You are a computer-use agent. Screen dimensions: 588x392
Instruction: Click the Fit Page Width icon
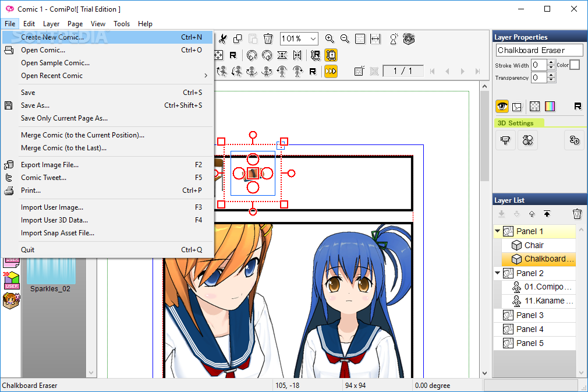[375, 38]
